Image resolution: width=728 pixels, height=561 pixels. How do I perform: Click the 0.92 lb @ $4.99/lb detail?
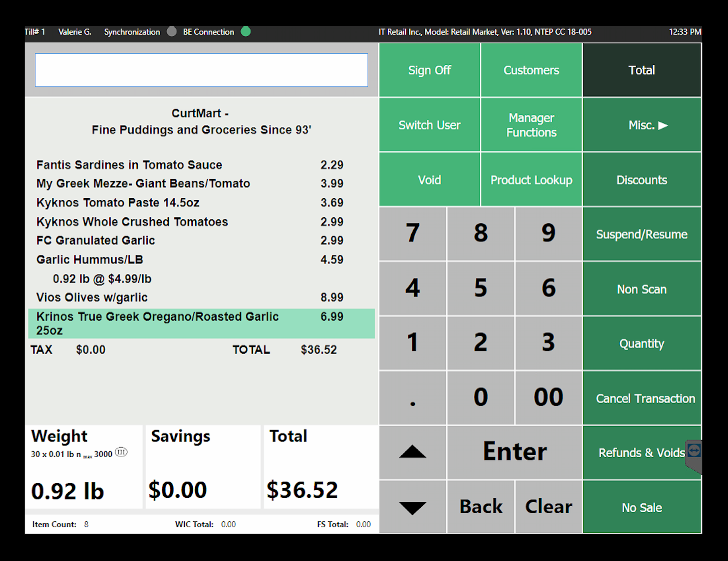coord(102,279)
